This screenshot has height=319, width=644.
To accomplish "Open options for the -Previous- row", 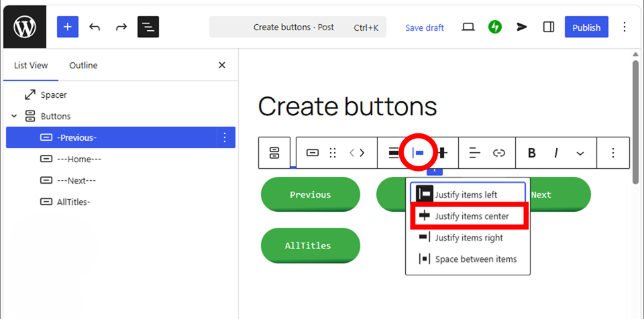I will (225, 137).
